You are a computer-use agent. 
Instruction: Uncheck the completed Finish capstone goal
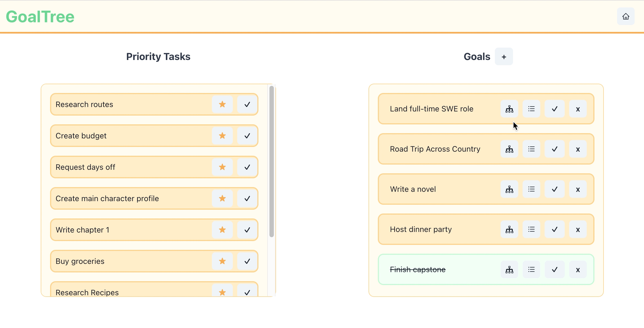555,270
